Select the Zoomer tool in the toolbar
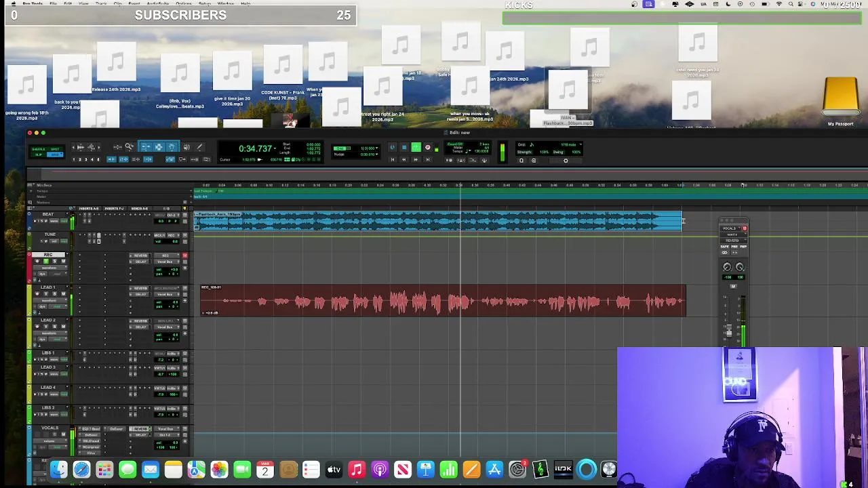Viewport: 868px width, 488px height. point(130,147)
